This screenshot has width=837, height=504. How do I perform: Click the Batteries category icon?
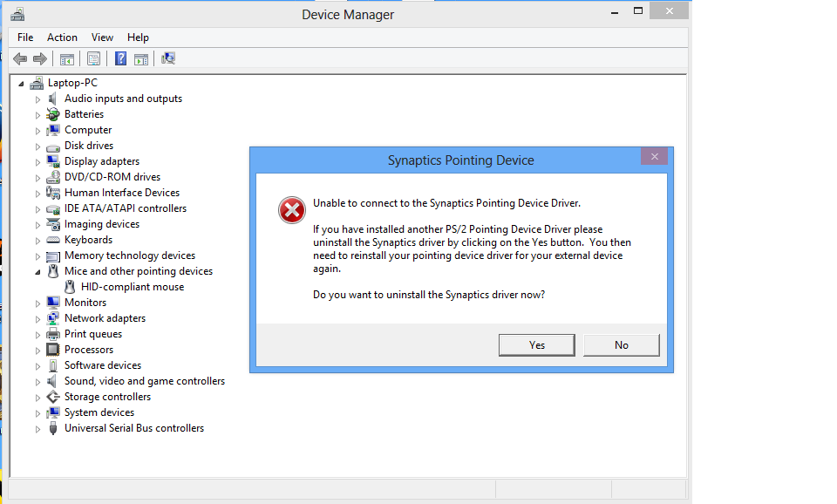click(x=53, y=114)
